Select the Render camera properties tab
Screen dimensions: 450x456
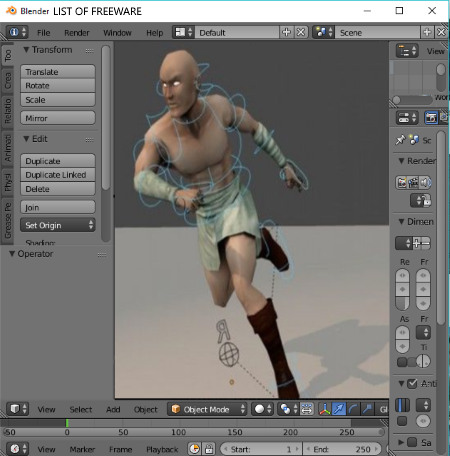pos(431,118)
